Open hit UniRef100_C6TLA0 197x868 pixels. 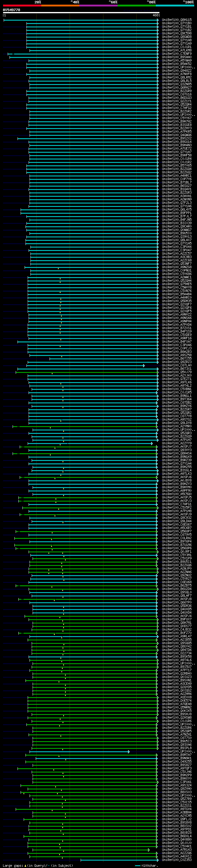click(177, 365)
